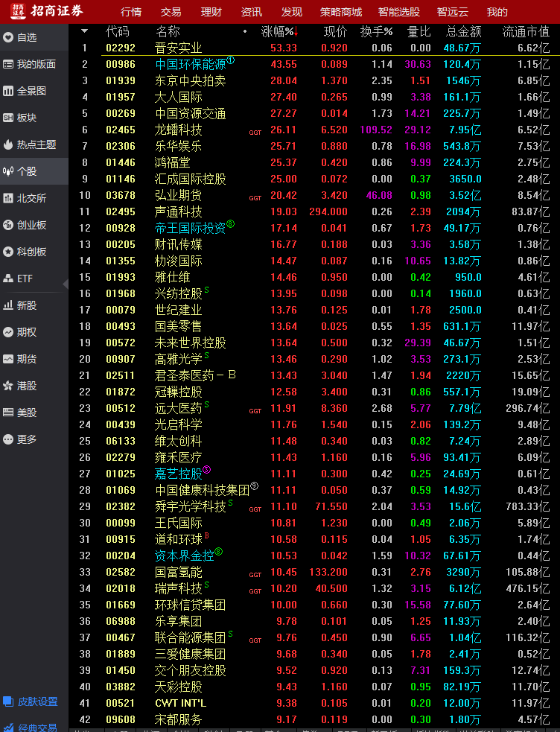
Task: Click the 个股 candlestick icon
Action: coord(8,171)
